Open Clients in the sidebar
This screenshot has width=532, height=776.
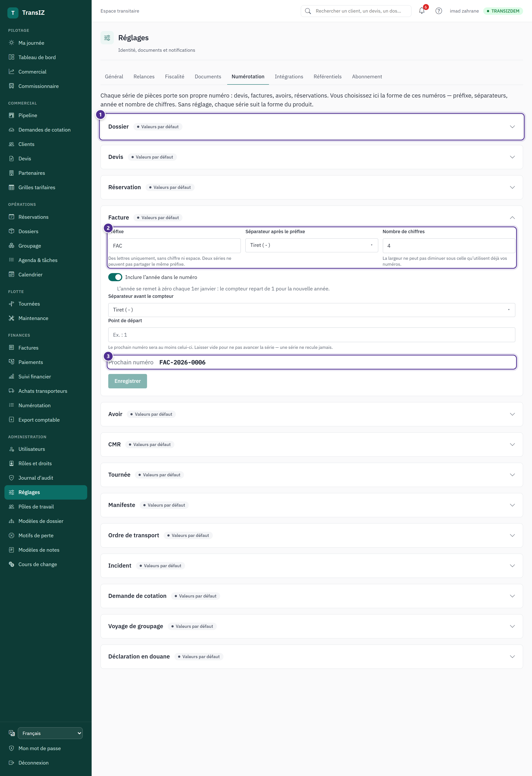tap(46, 144)
